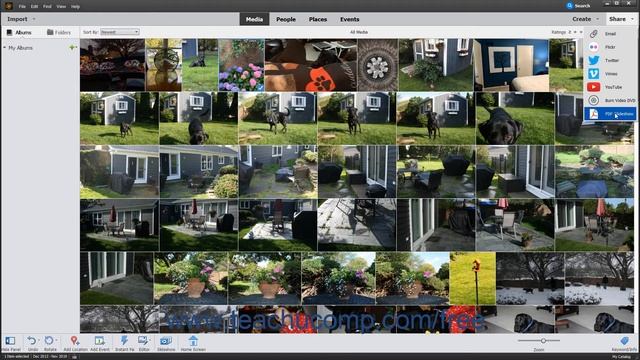This screenshot has height=360, width=640.
Task: Switch to the Places tab
Action: point(318,19)
